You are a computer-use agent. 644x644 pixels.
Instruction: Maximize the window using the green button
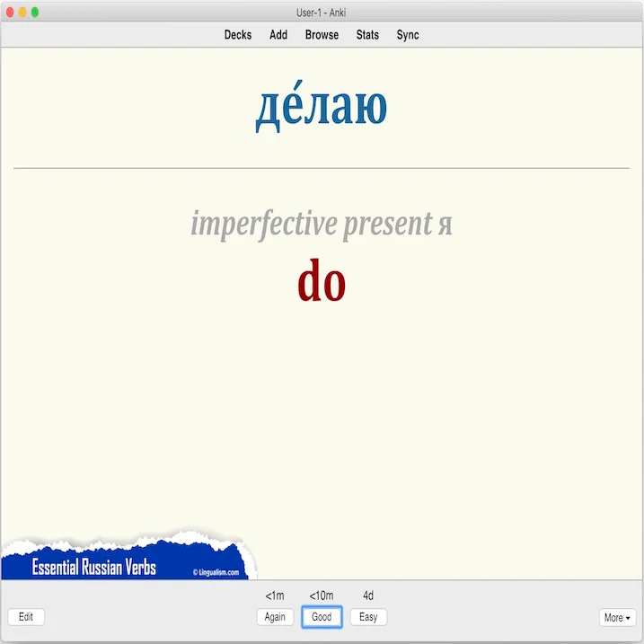point(35,12)
